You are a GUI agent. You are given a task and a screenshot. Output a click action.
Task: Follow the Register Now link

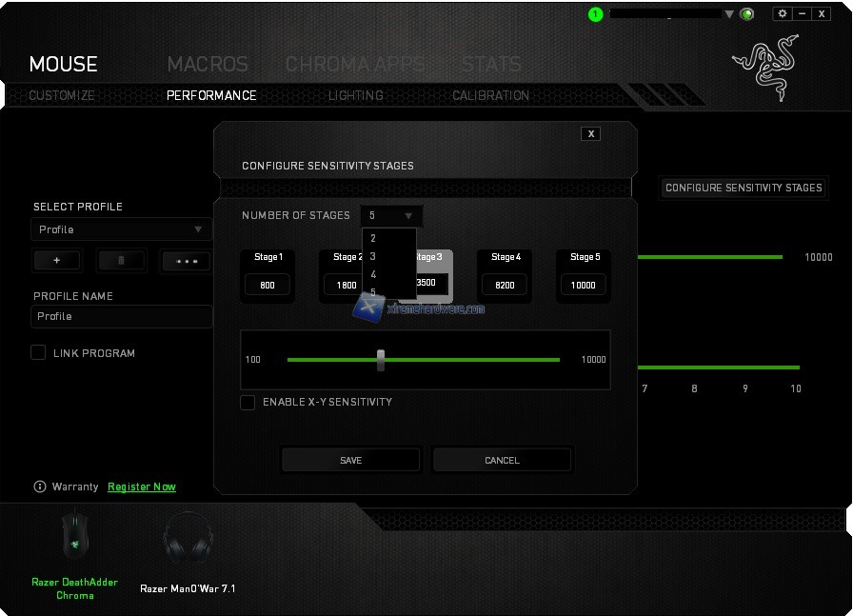[x=142, y=487]
